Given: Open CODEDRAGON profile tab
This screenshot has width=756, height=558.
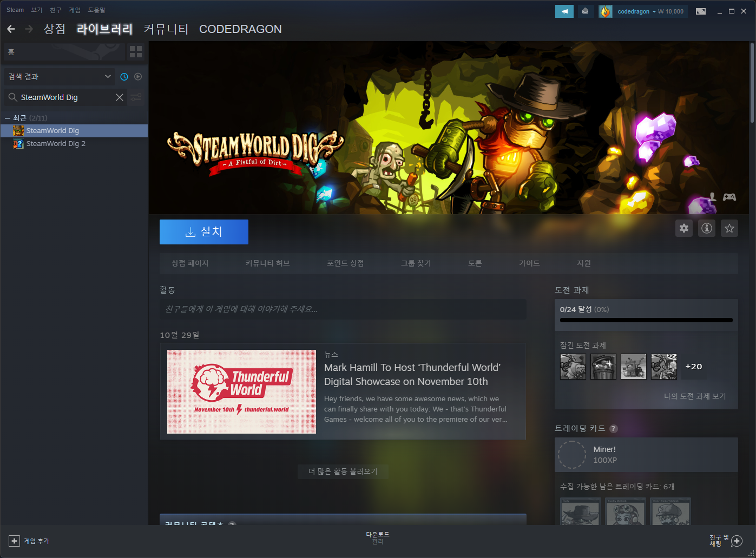Looking at the screenshot, I should pos(240,29).
